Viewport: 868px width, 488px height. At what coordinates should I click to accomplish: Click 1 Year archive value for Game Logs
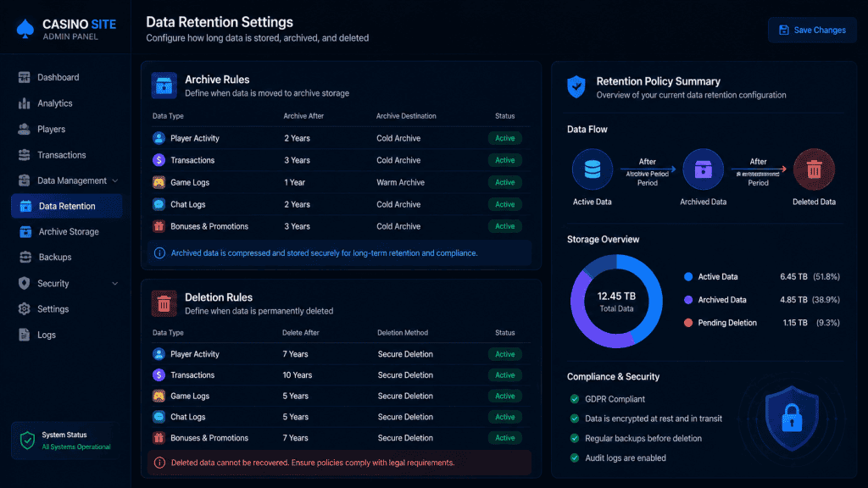pos(294,182)
